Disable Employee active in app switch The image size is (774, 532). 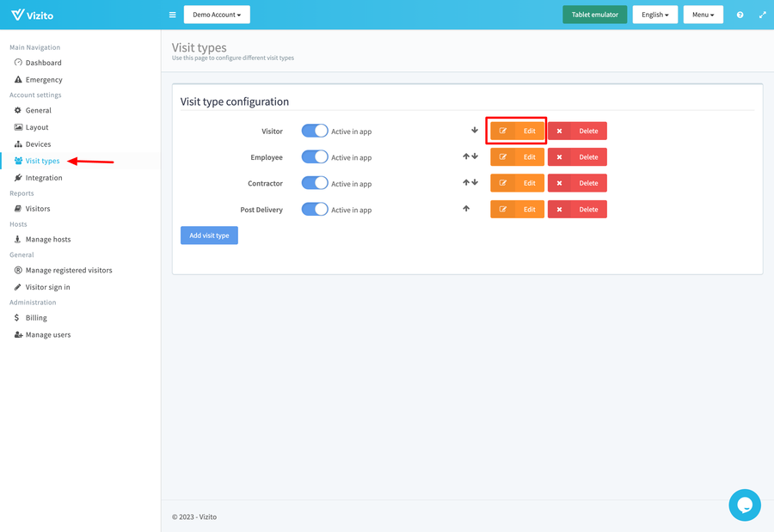(315, 157)
